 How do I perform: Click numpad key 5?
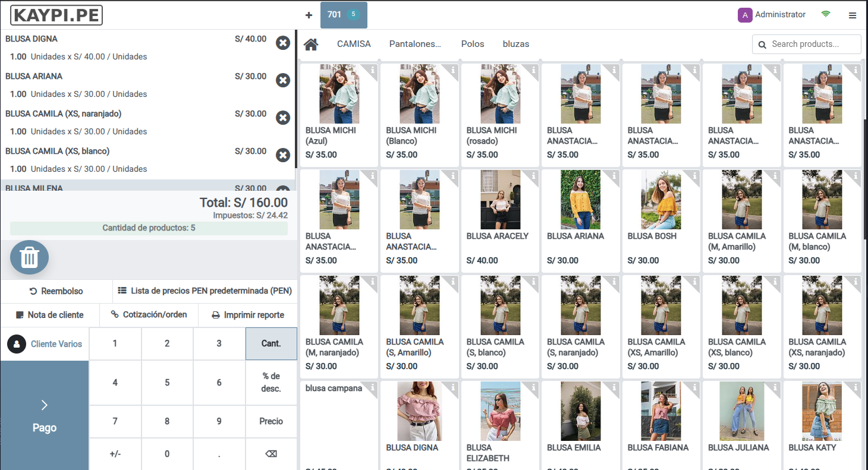pyautogui.click(x=167, y=383)
